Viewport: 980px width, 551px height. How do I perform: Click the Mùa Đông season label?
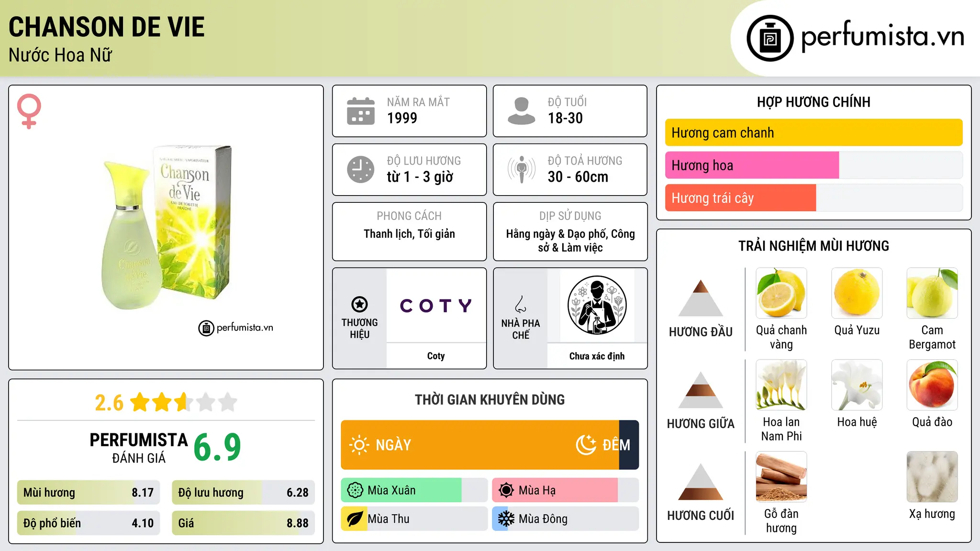543,519
